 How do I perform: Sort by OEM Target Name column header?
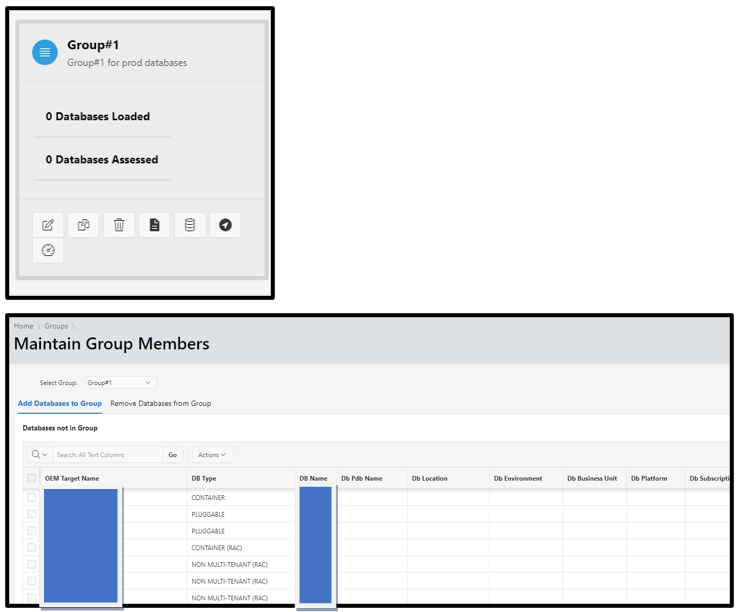[72, 479]
